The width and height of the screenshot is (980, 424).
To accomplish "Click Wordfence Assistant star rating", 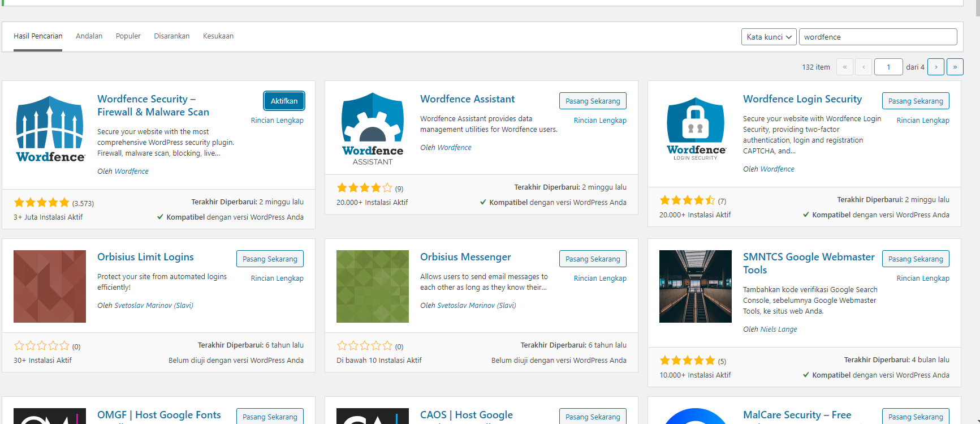I will point(365,188).
